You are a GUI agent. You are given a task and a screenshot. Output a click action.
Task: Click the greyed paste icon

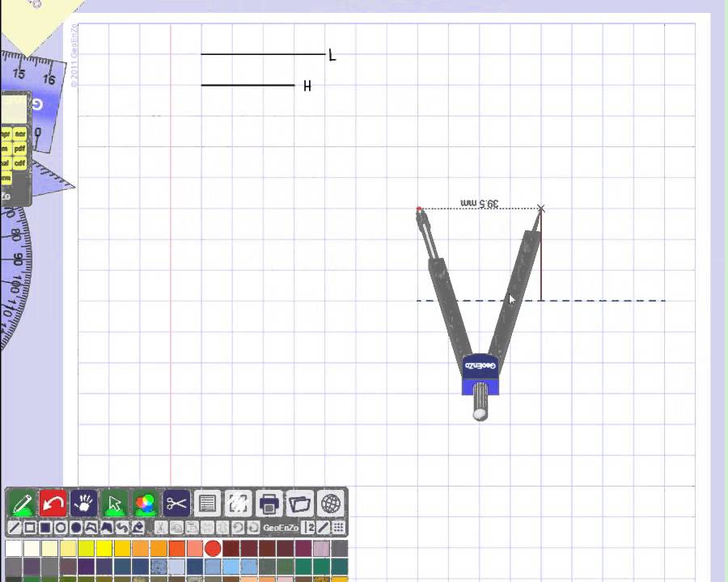192,528
